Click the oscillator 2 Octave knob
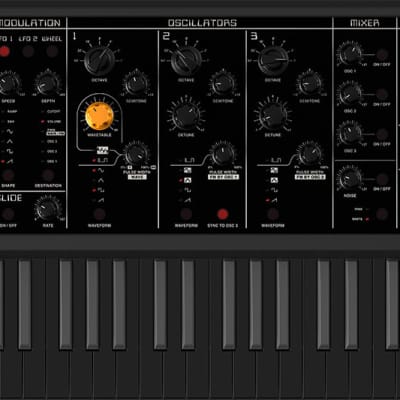Screen dimensions: 400x400 click(x=186, y=61)
